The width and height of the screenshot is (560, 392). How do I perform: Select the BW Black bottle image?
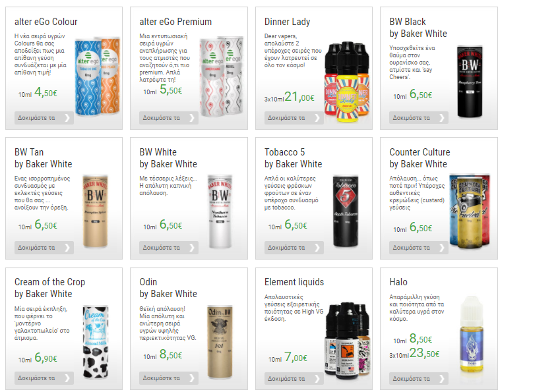tap(470, 81)
